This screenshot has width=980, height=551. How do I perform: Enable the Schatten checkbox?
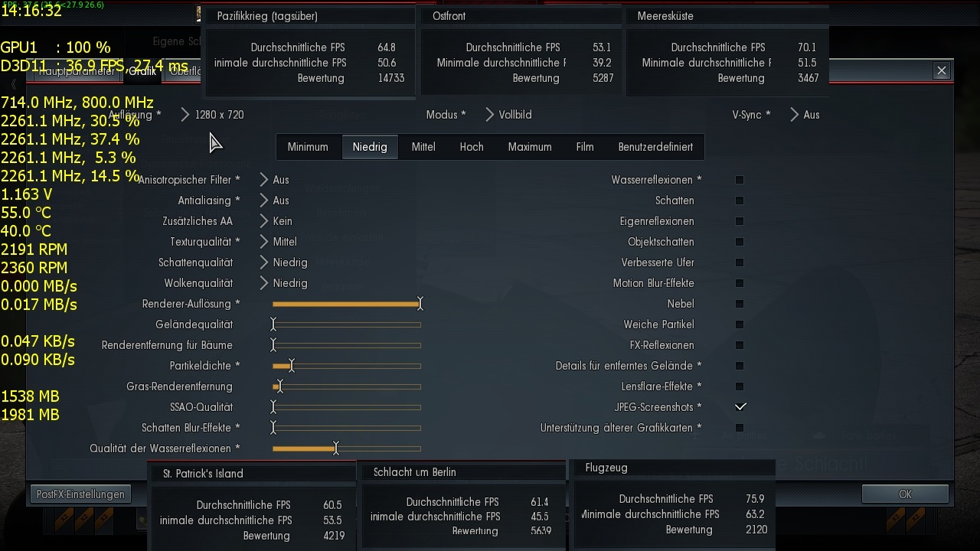point(740,201)
